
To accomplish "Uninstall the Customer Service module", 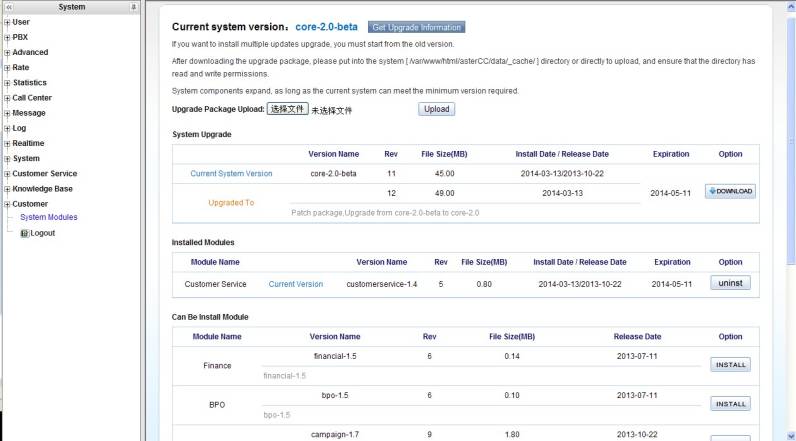I will pyautogui.click(x=730, y=283).
